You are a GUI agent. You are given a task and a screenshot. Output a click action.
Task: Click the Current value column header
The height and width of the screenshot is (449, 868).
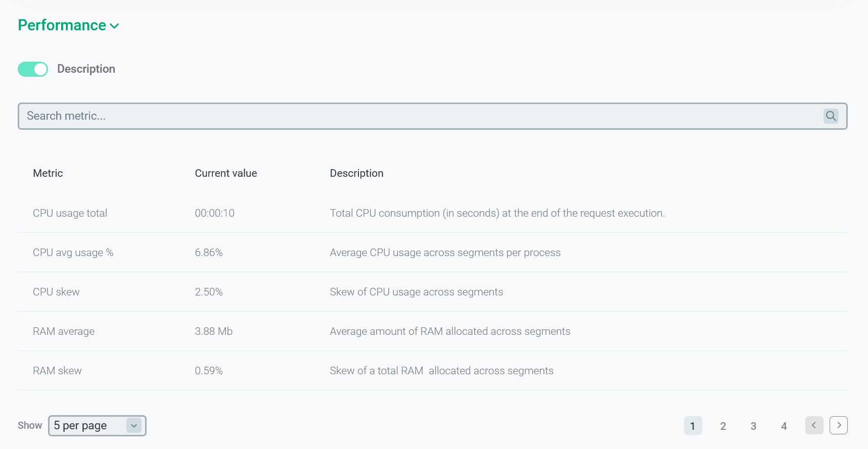(226, 173)
